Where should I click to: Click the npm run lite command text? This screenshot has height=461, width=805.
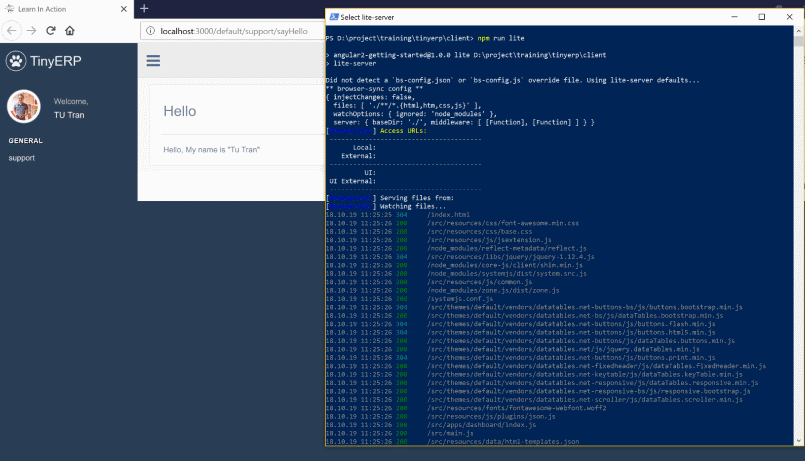pyautogui.click(x=501, y=38)
